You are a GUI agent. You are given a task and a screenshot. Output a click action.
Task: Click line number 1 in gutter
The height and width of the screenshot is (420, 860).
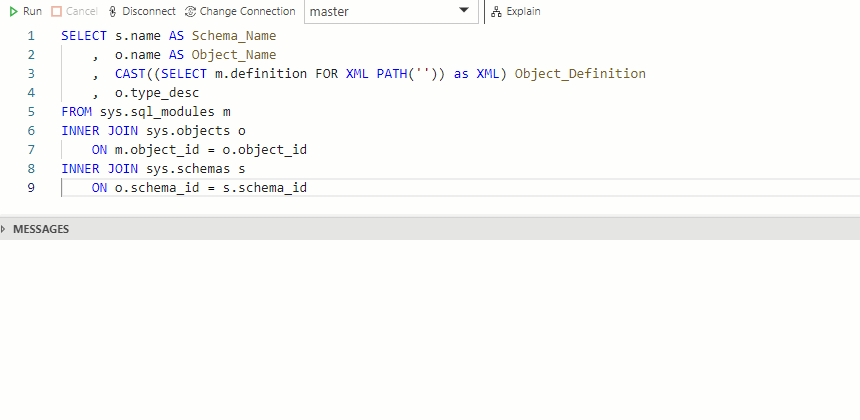[31, 36]
